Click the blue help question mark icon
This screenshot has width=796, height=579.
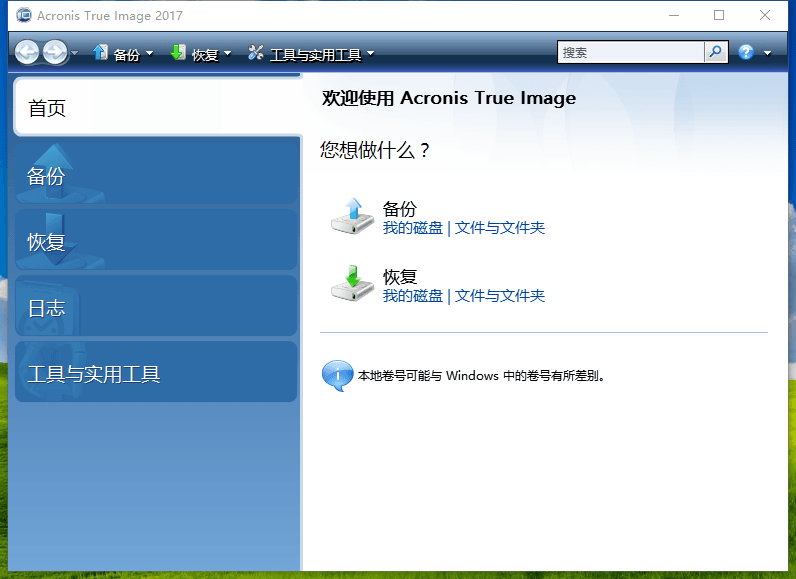pos(746,52)
